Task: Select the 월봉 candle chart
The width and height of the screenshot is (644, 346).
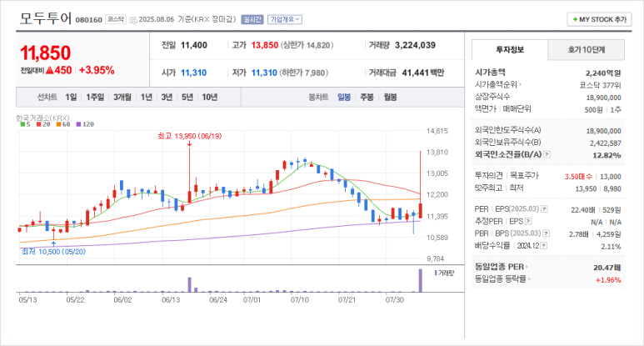Action: [x=390, y=98]
